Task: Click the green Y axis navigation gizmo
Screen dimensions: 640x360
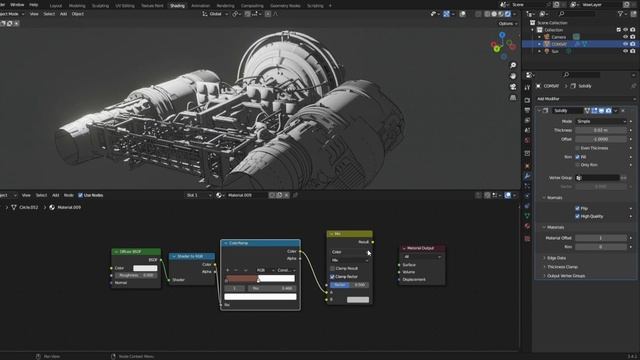Action: pos(497,49)
